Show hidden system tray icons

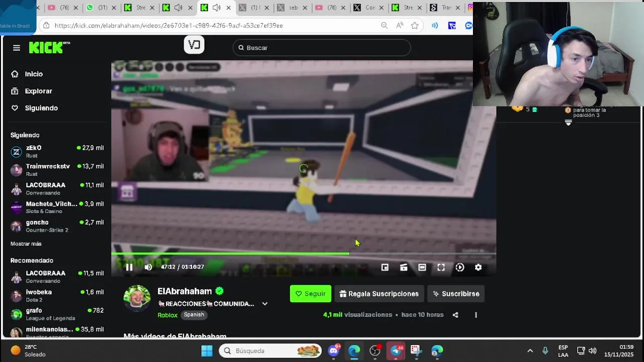(x=530, y=351)
